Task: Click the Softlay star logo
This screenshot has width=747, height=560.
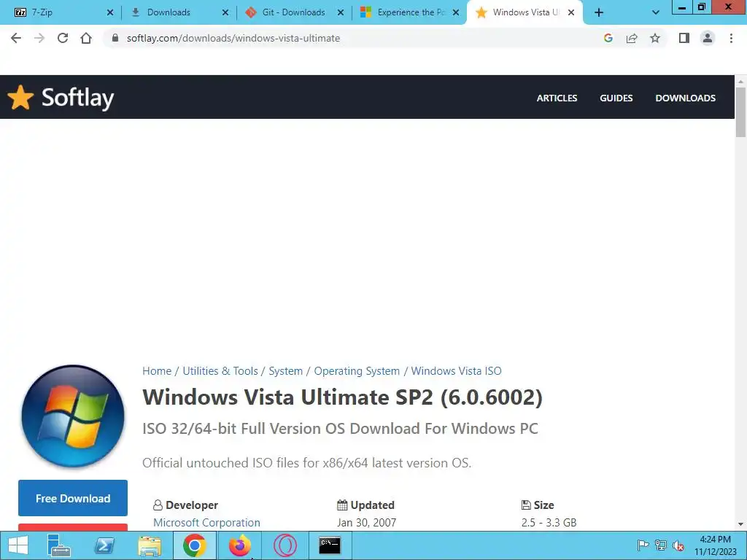Action: click(20, 97)
